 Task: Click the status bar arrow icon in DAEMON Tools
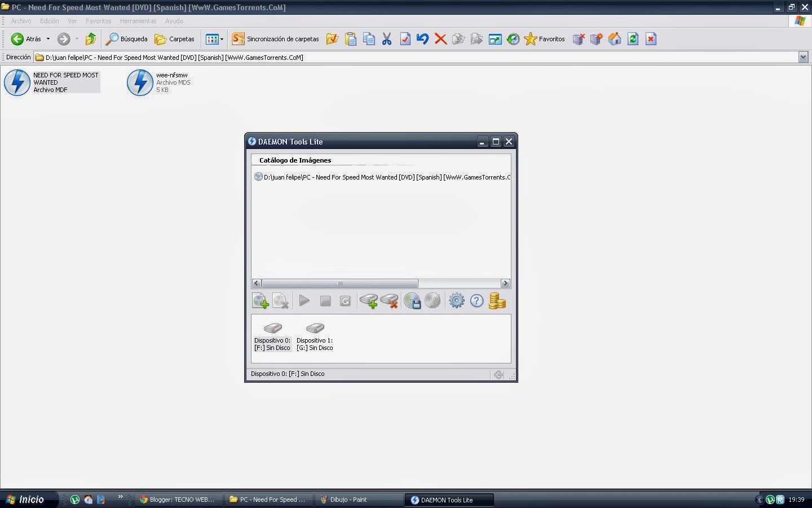(x=498, y=374)
